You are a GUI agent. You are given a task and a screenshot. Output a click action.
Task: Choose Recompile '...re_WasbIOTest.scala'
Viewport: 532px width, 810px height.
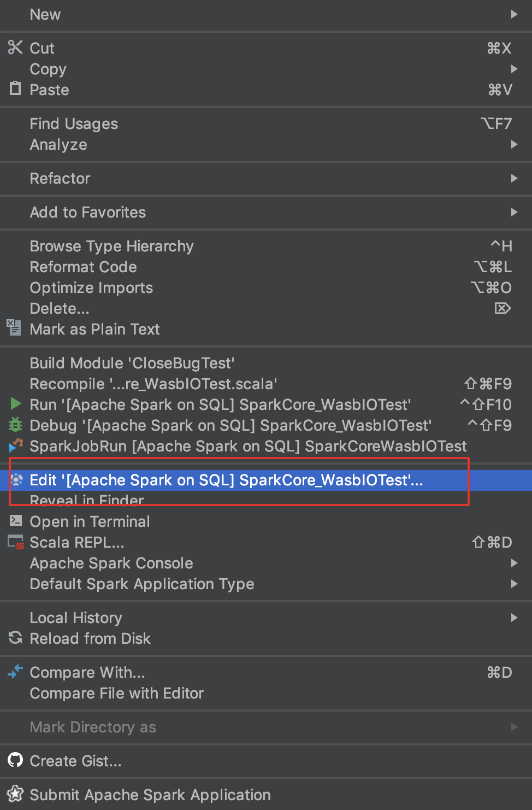pyautogui.click(x=153, y=383)
